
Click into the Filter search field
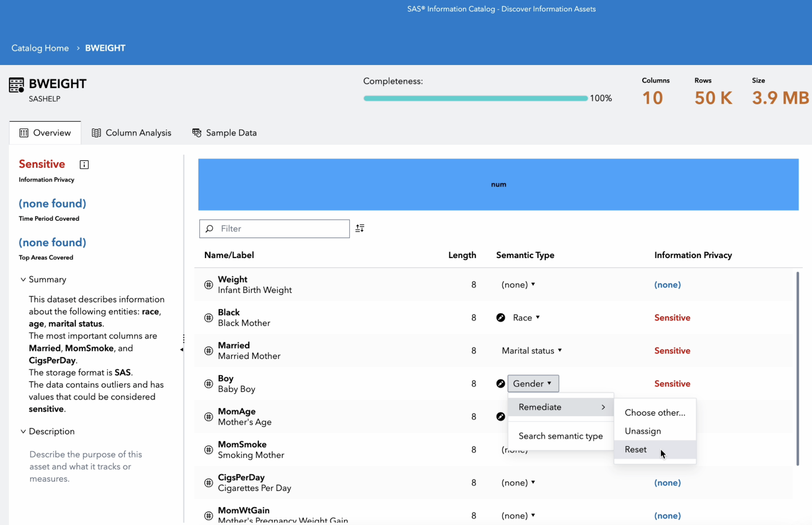pyautogui.click(x=281, y=229)
